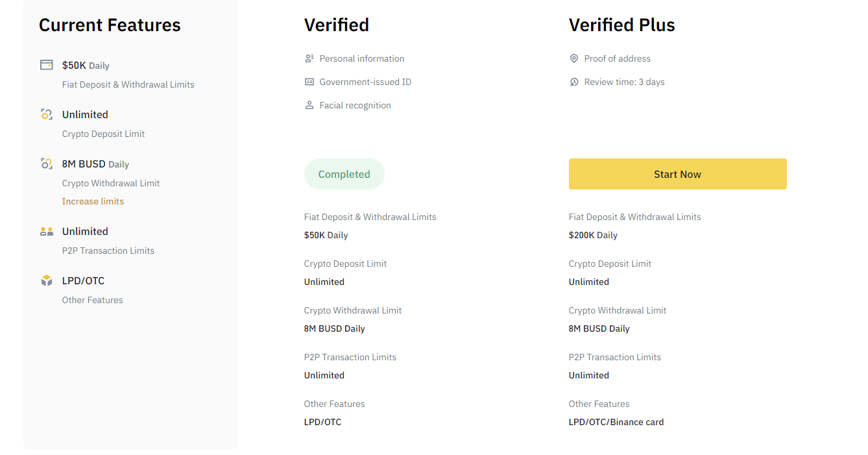Image resolution: width=868 pixels, height=455 pixels.
Task: Click the $200K Daily limit value
Action: 593,235
